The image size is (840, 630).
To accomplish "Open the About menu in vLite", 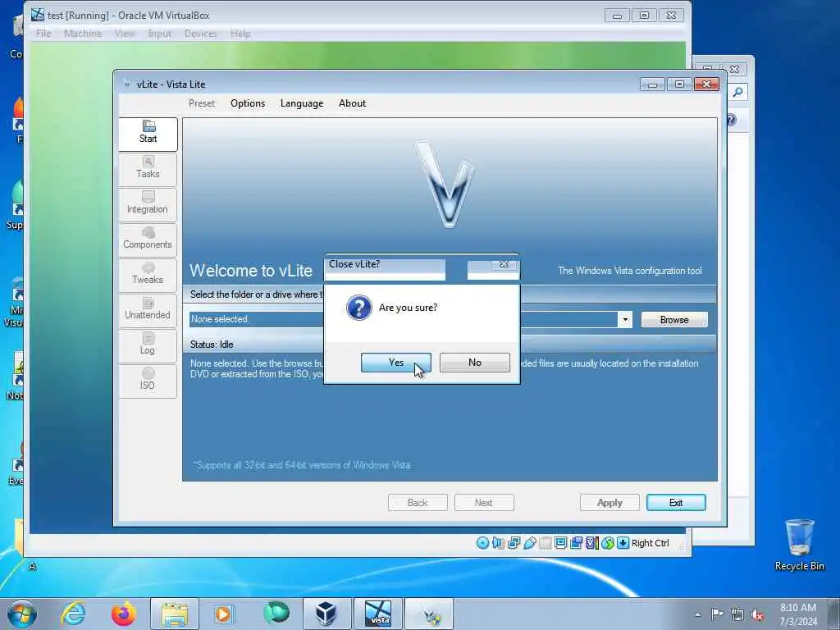I will (x=352, y=103).
